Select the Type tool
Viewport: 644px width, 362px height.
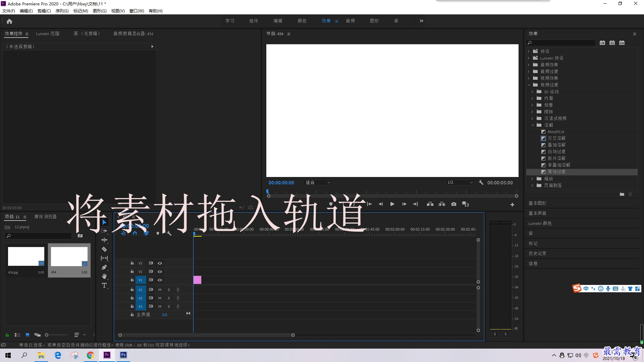[x=104, y=285]
